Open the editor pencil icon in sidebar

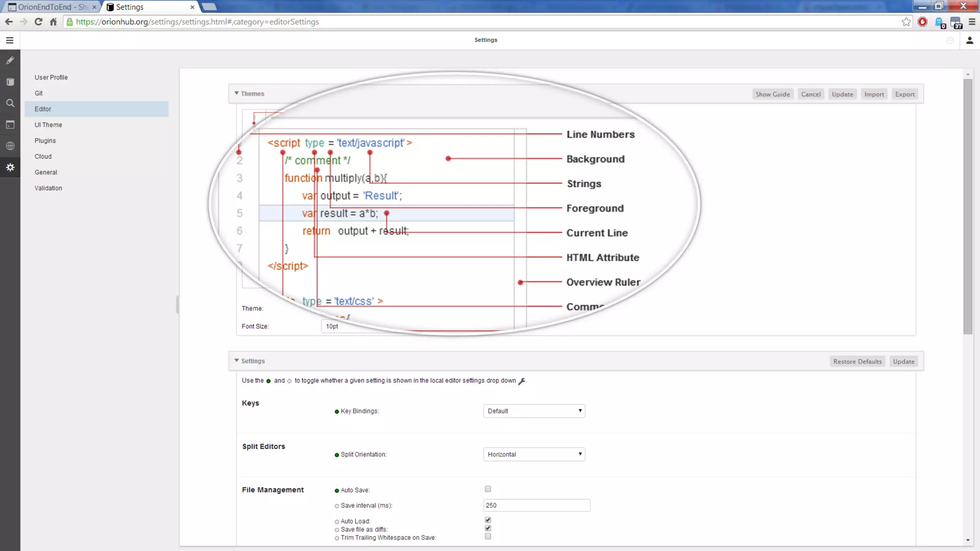(10, 61)
